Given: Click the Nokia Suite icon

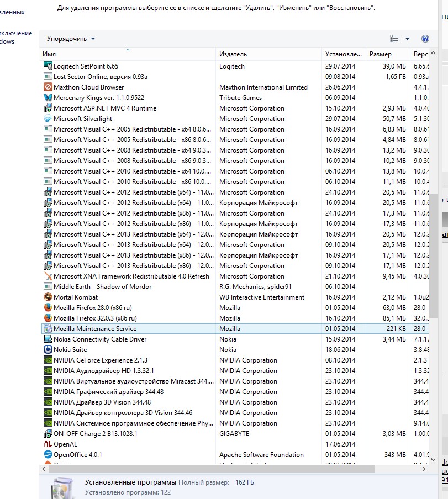Looking at the screenshot, I should [48, 349].
